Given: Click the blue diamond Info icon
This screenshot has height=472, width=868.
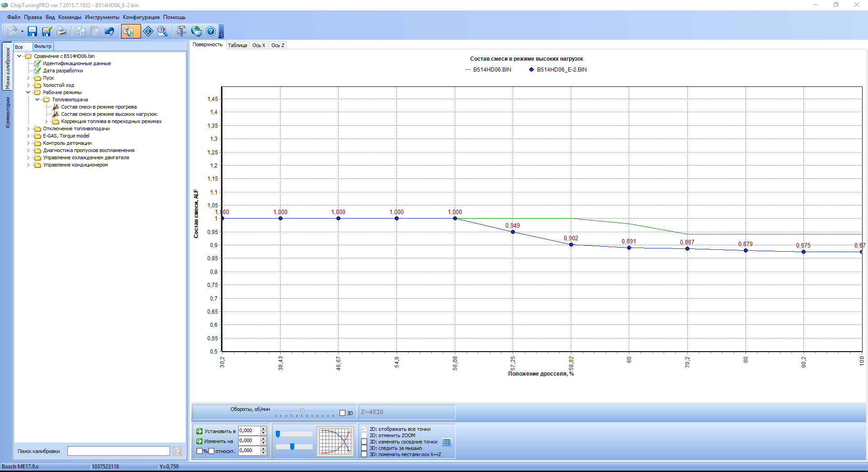Looking at the screenshot, I should pos(148,31).
